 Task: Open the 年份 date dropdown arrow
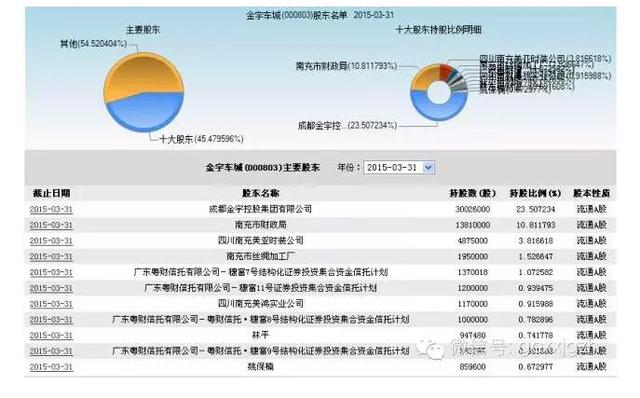click(x=428, y=167)
